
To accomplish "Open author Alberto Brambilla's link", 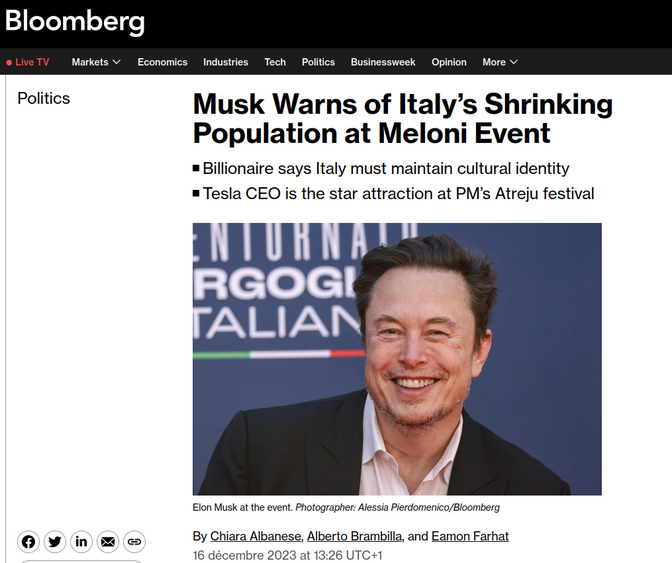I will (354, 536).
